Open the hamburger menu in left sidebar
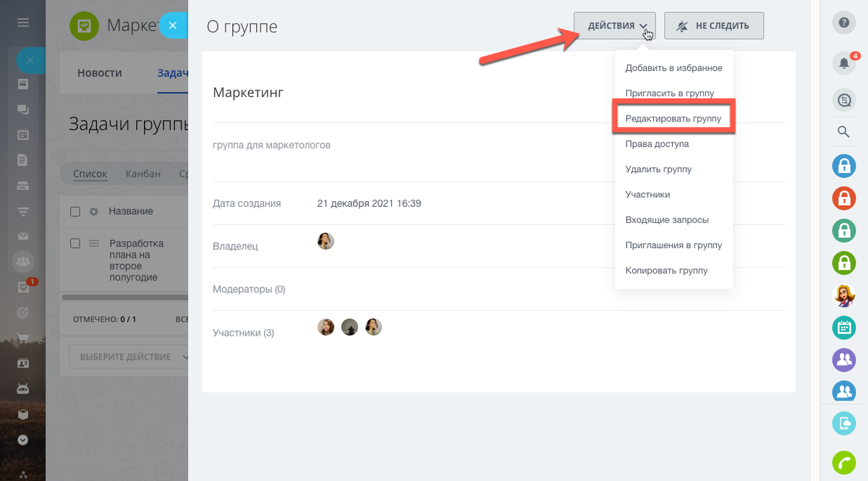Screen dimensions: 868x481 22,23
